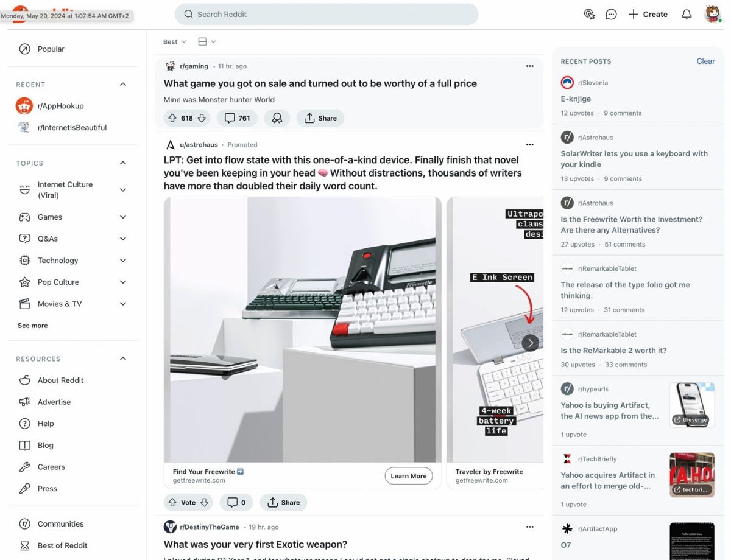731x560 pixels.
Task: Advance carousel with next arrow
Action: coord(531,343)
